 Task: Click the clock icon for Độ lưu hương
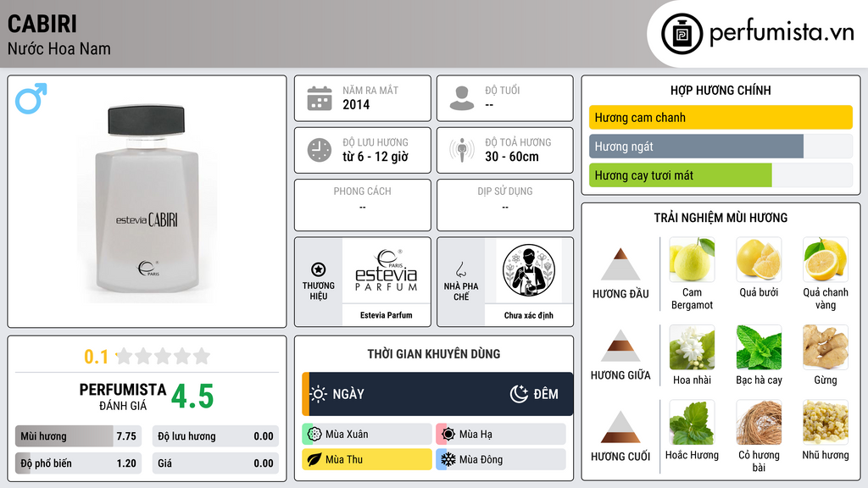[x=320, y=150]
